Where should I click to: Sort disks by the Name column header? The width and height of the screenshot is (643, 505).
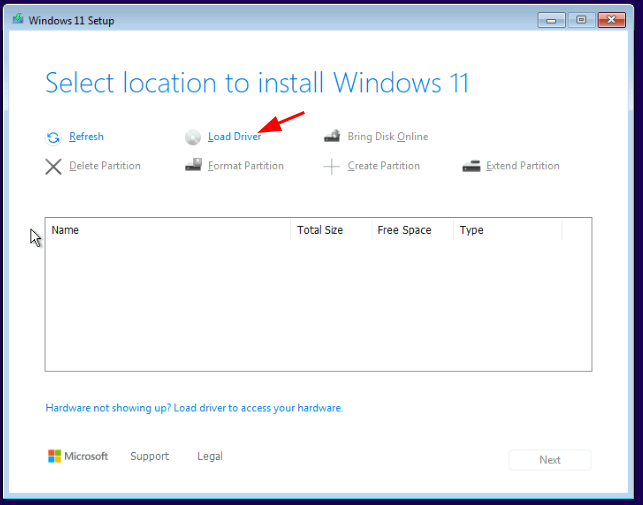(x=168, y=230)
